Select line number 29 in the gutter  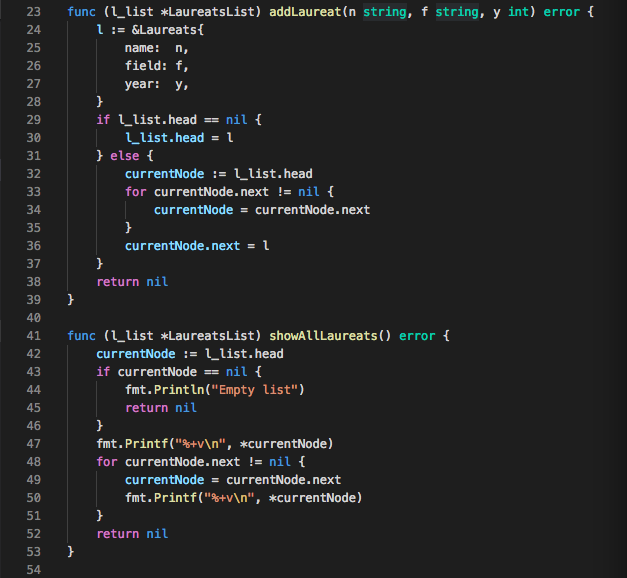click(34, 120)
